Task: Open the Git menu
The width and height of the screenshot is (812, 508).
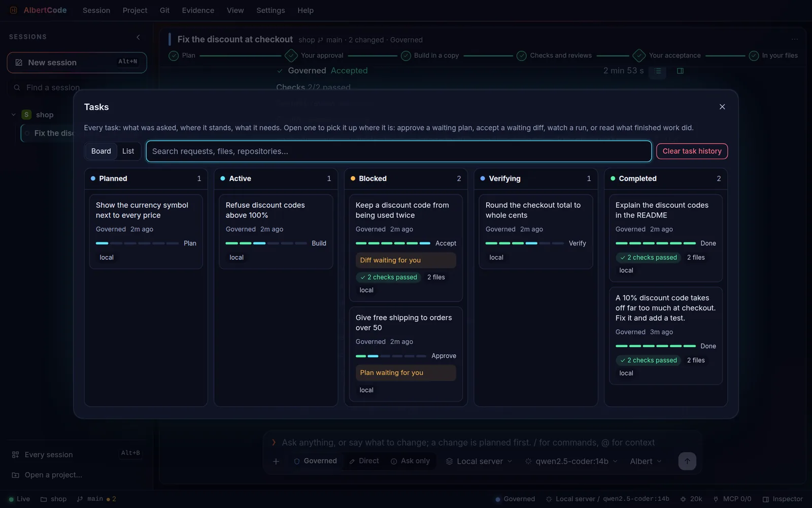Action: click(x=164, y=10)
